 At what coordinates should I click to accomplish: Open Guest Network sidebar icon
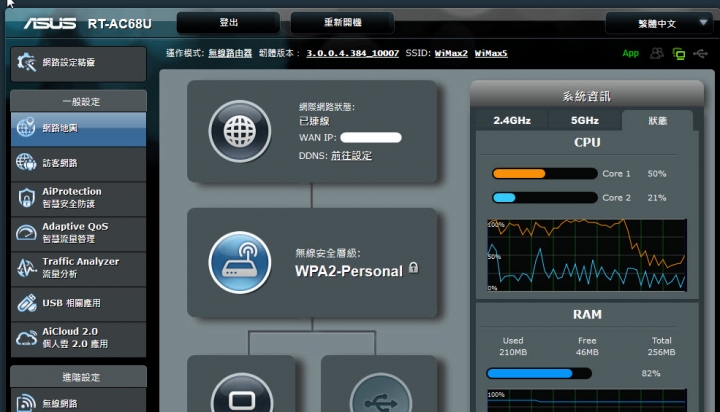pos(26,162)
